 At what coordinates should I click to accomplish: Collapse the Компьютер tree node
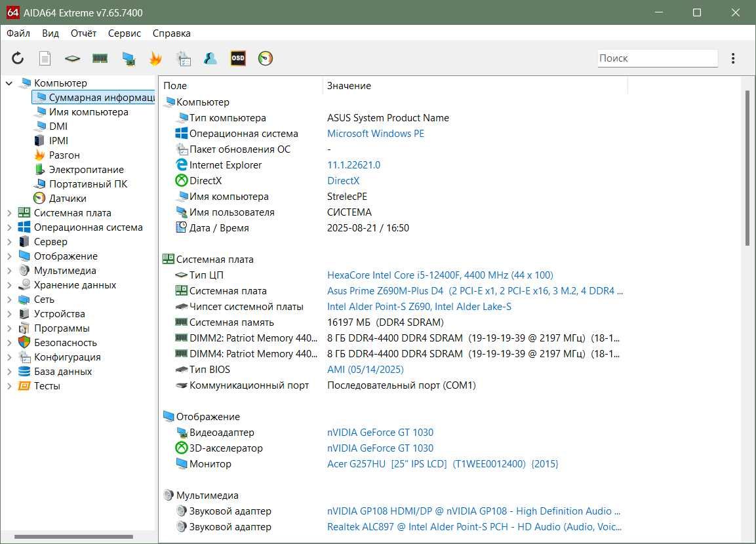pyautogui.click(x=9, y=83)
